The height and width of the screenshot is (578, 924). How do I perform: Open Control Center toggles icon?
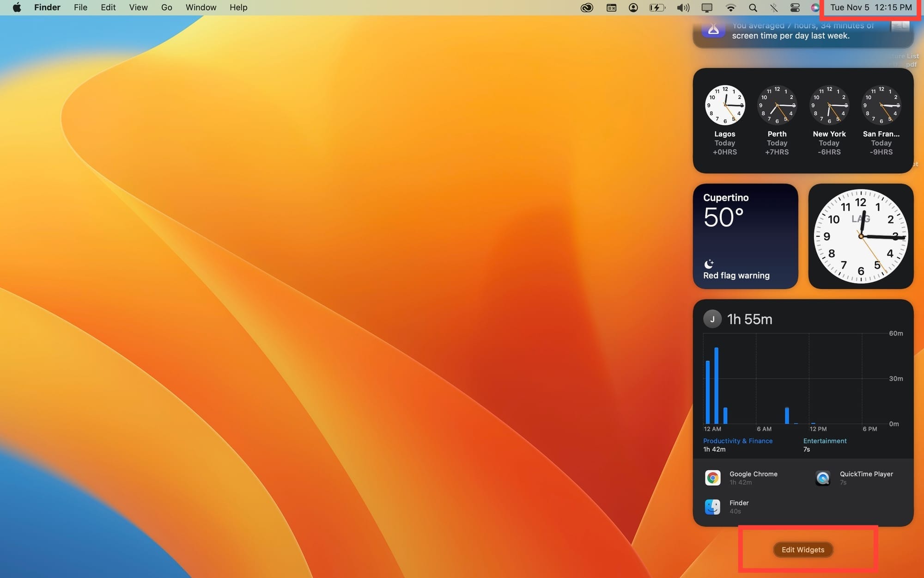[795, 7]
